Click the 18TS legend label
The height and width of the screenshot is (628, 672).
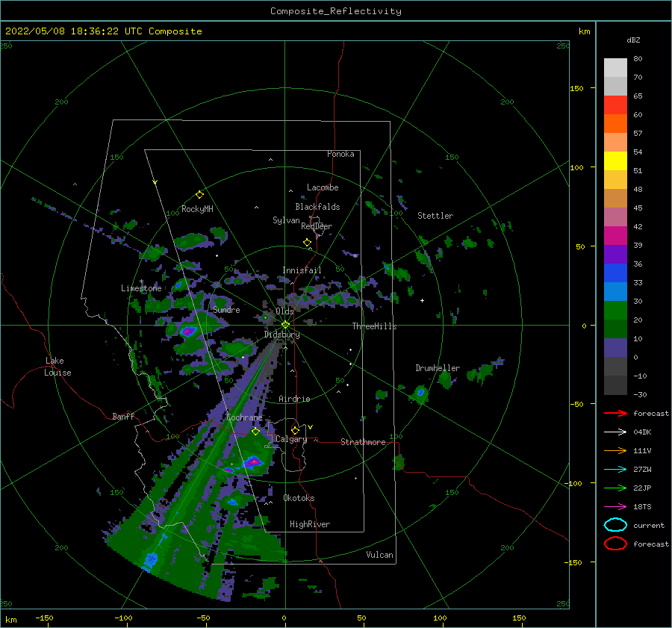[x=642, y=507]
